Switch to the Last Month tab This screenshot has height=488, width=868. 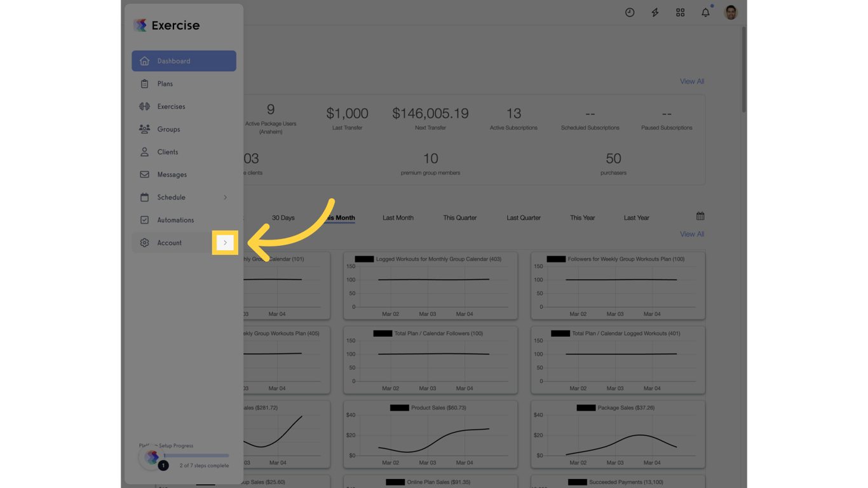point(398,217)
